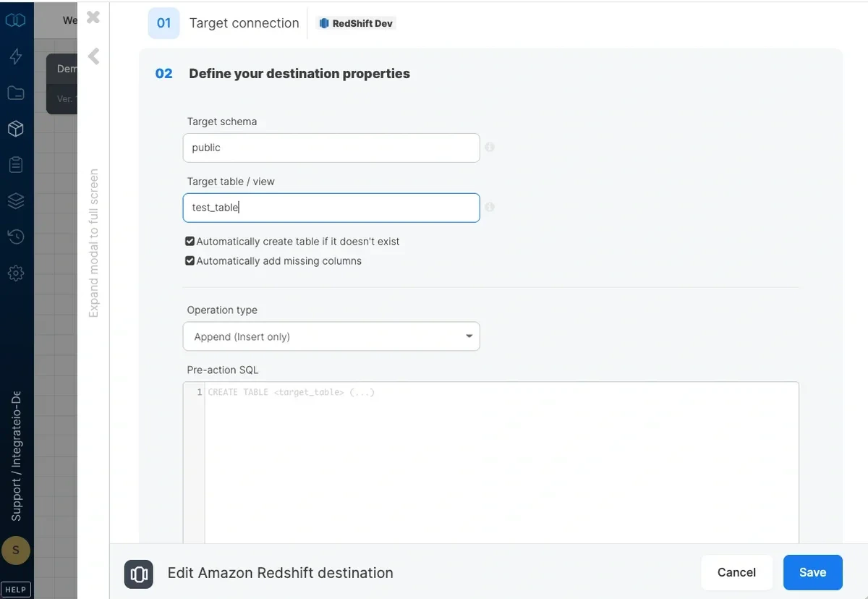Click the S user avatar
868x599 pixels.
pos(16,551)
